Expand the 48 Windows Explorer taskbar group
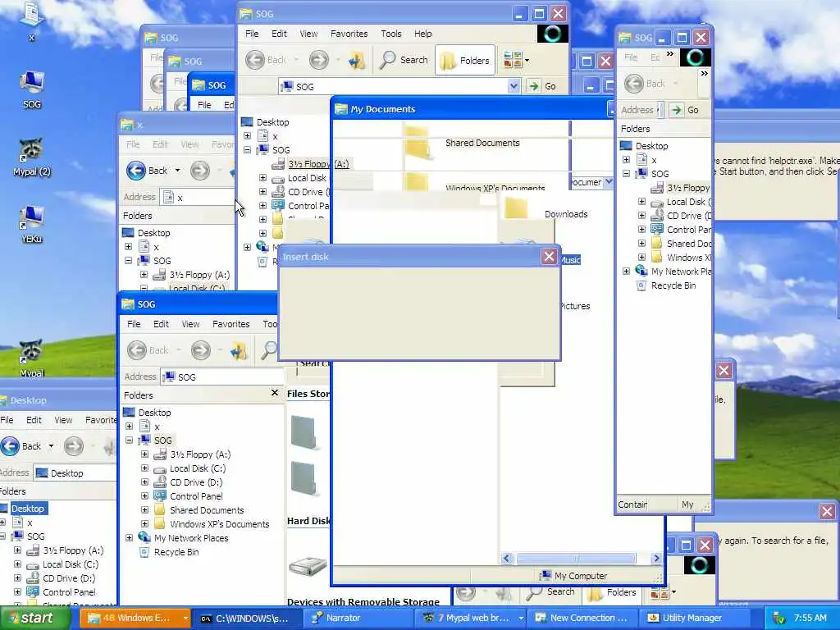This screenshot has width=840, height=630. 185,618
